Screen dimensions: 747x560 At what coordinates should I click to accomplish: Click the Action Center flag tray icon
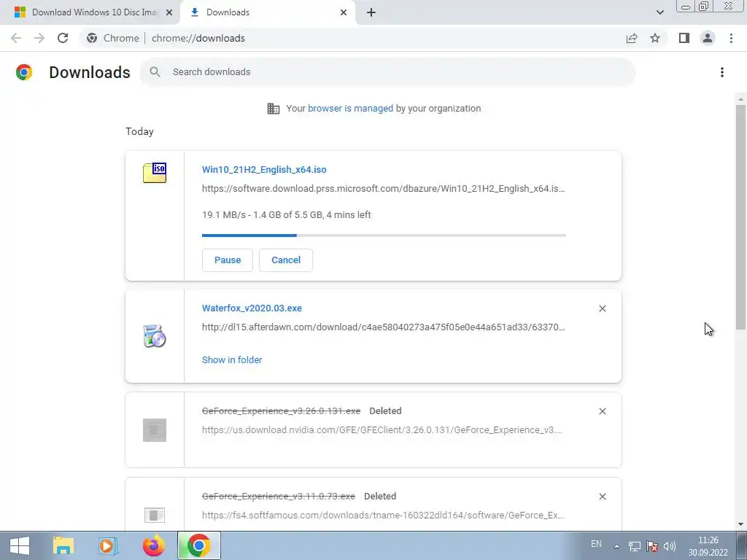[652, 546]
